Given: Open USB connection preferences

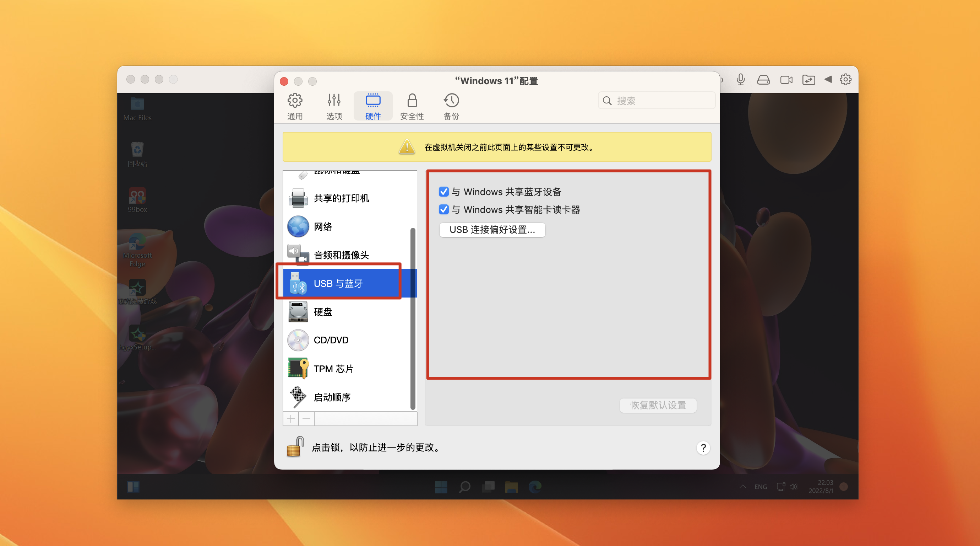Looking at the screenshot, I should pyautogui.click(x=492, y=230).
